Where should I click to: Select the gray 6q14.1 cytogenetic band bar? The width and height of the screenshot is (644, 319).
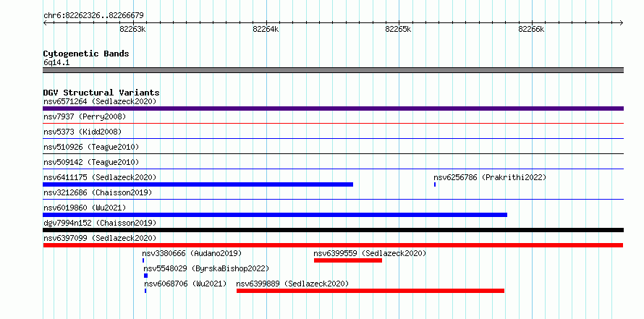(x=333, y=70)
